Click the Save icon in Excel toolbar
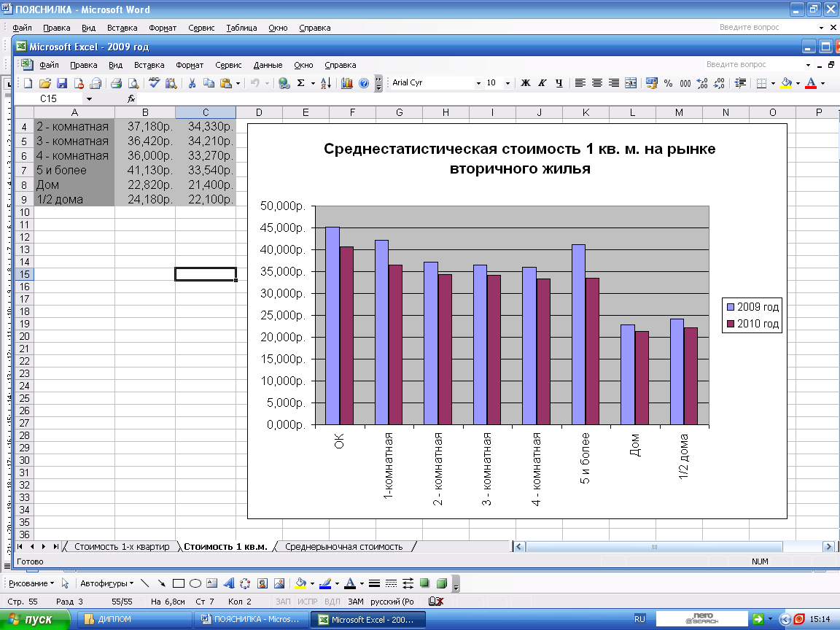This screenshot has width=840, height=630. tap(62, 83)
